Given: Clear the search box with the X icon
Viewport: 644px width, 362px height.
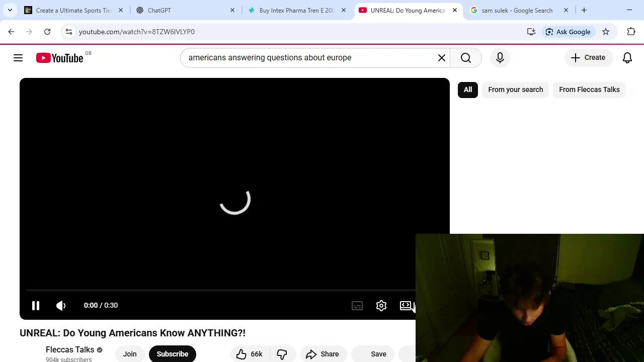Looking at the screenshot, I should tap(442, 58).
